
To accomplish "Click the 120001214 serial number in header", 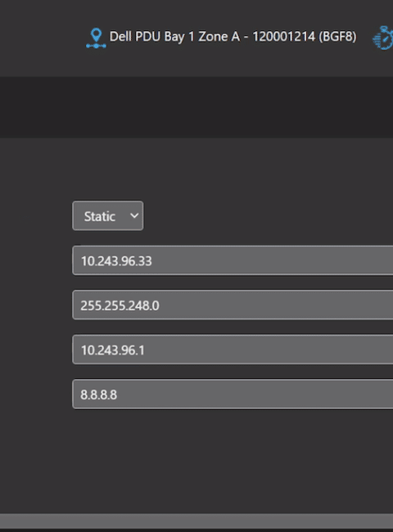I will [x=284, y=37].
